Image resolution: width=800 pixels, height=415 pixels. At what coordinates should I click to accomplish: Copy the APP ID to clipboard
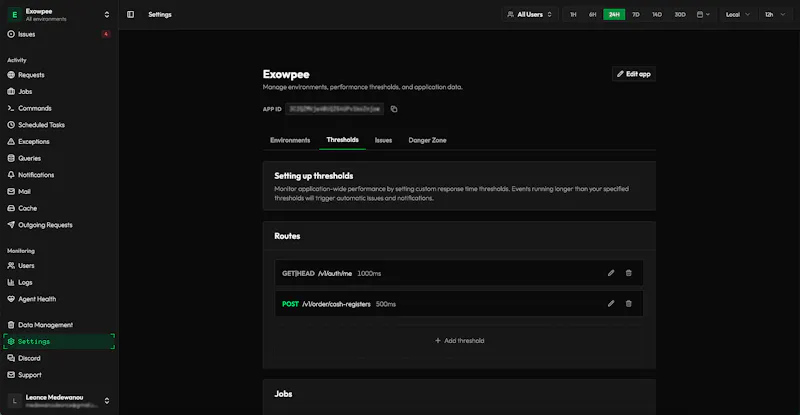click(394, 109)
